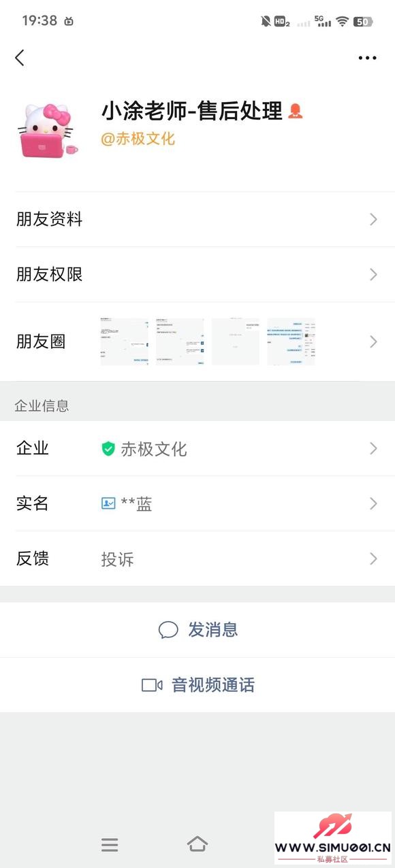Open the 实名 **蓝 row
Image resolution: width=395 pixels, height=868 pixels.
coord(197,503)
